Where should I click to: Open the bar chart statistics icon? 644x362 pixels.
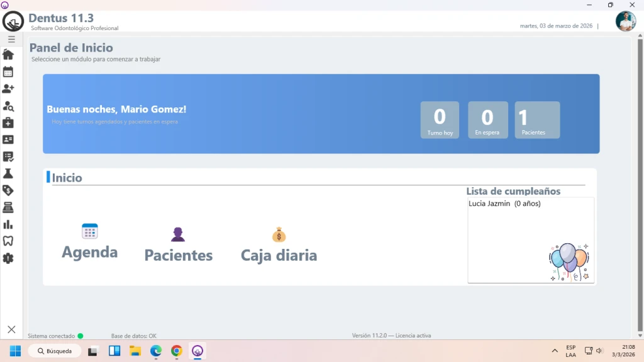8,224
